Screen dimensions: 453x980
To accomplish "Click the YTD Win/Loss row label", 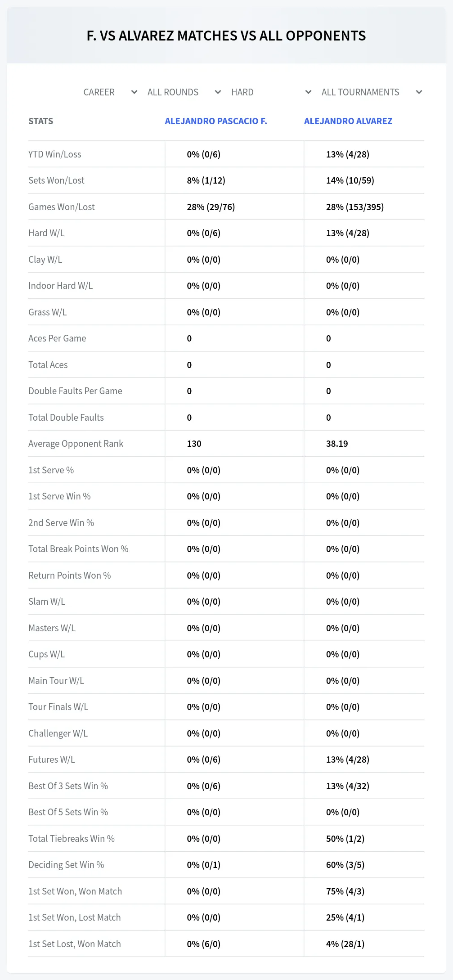I will click(x=55, y=154).
